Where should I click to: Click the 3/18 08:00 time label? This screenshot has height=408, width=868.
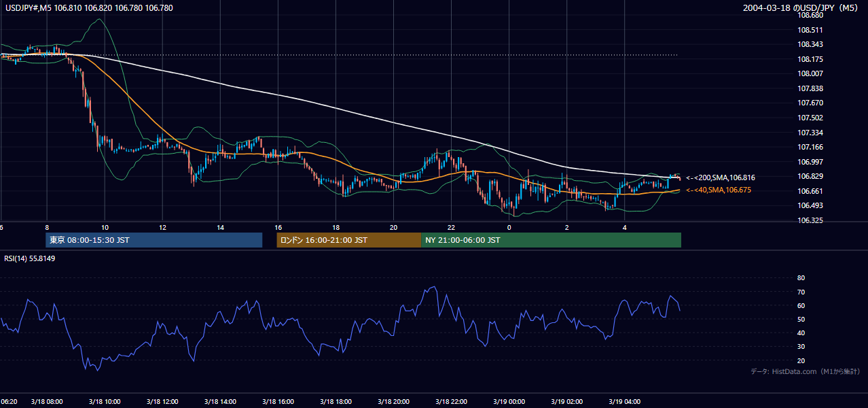coord(47,402)
